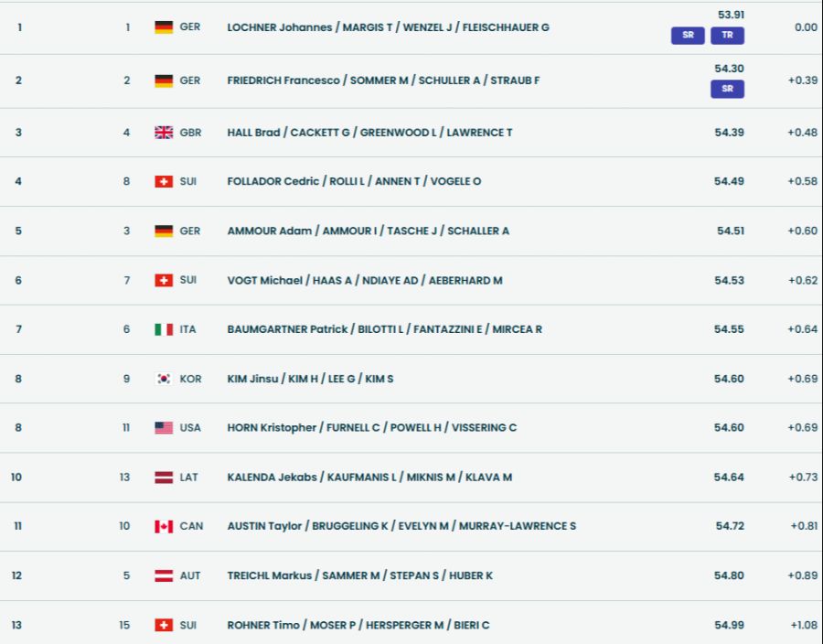The width and height of the screenshot is (823, 644).
Task: Open LOCHNER Johannes team entry
Action: coord(388,27)
